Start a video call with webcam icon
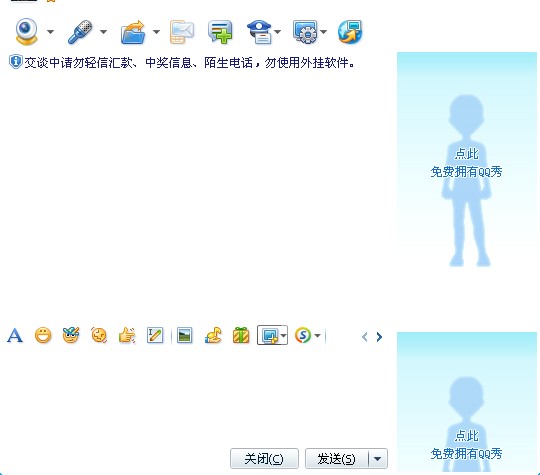540x475 pixels. 26,32
